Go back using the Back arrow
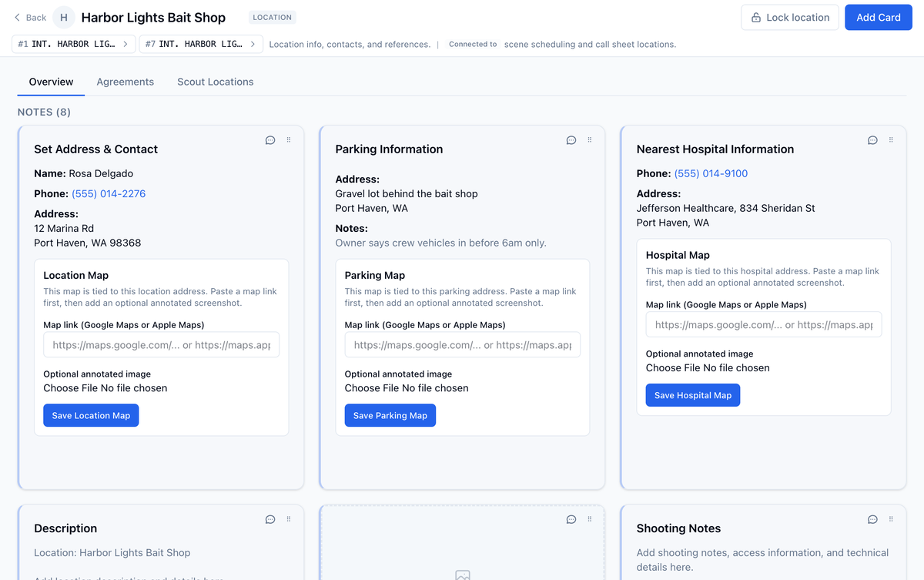 tap(31, 17)
